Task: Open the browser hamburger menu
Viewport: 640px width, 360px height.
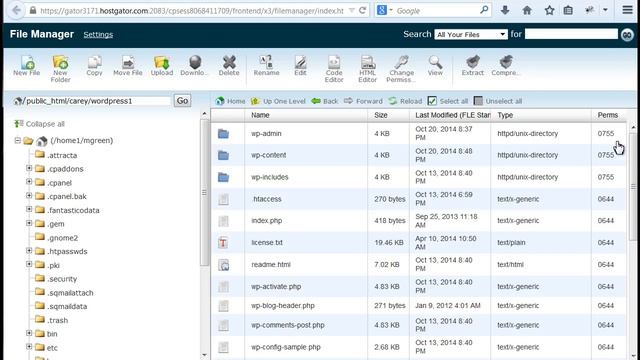Action: 627,10
